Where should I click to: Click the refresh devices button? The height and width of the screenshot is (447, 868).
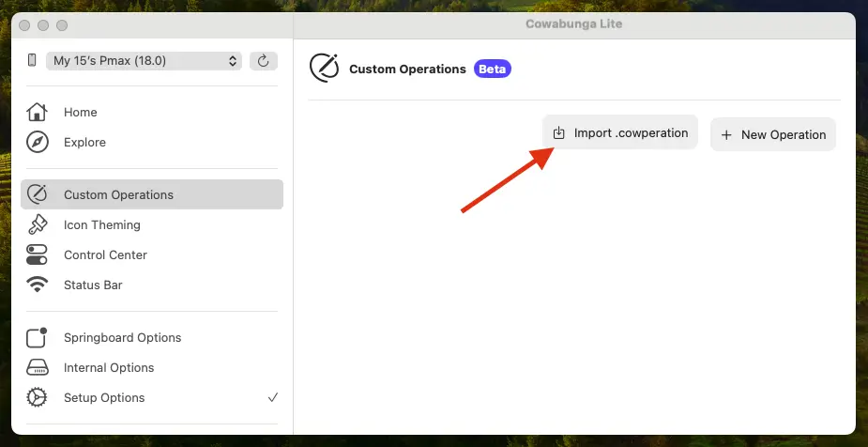264,61
